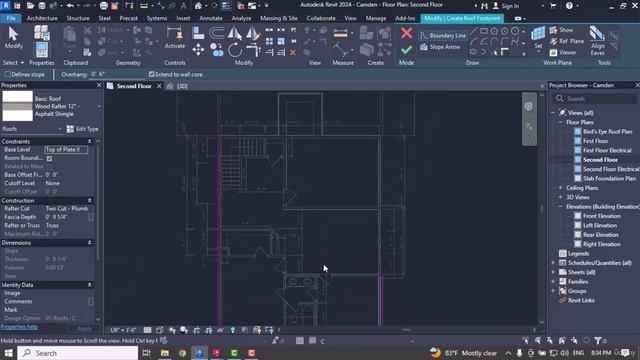Select the Copy tool in Modify panel

tap(217, 50)
